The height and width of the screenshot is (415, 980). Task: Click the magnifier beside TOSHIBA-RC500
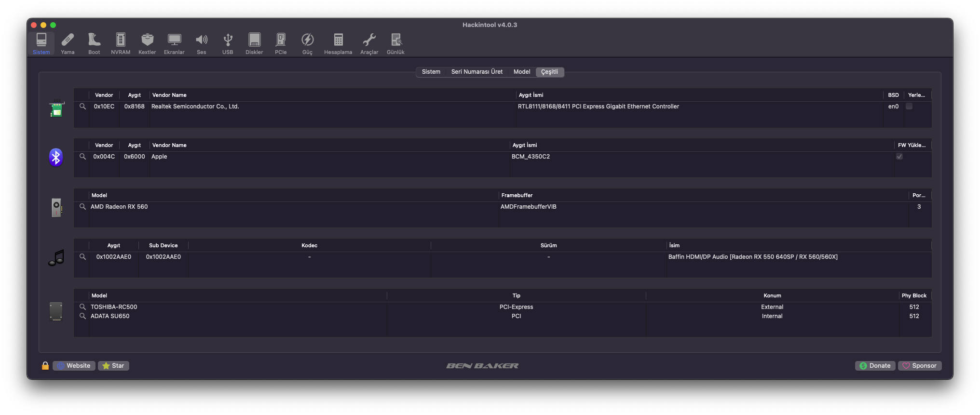click(x=82, y=307)
